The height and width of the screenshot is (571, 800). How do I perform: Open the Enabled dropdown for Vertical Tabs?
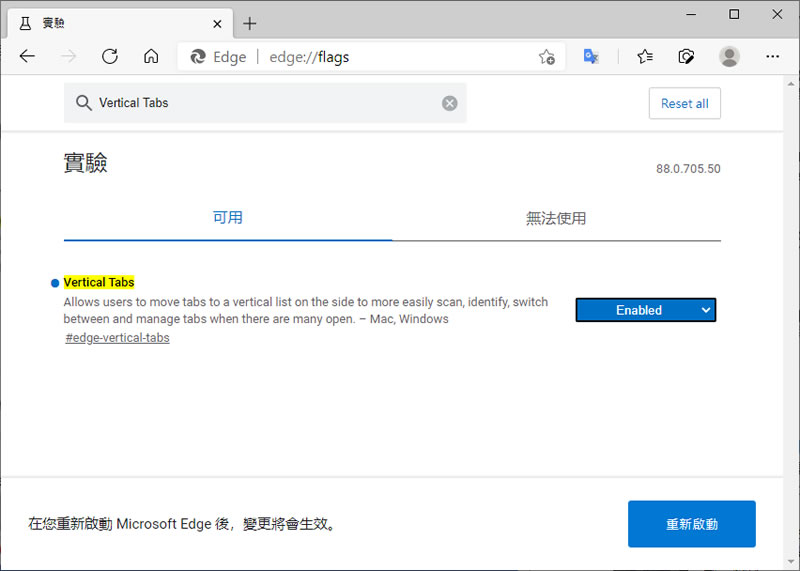click(x=645, y=310)
